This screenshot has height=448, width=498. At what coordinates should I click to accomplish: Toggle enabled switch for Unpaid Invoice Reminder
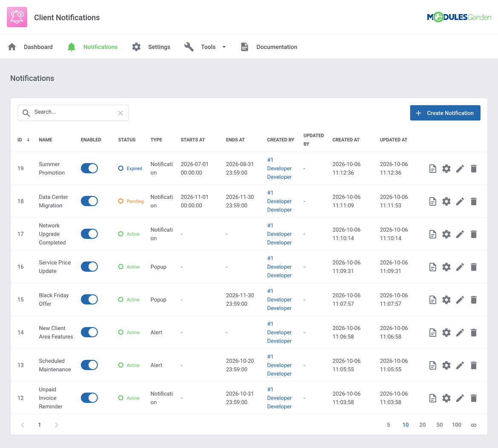[x=89, y=398]
